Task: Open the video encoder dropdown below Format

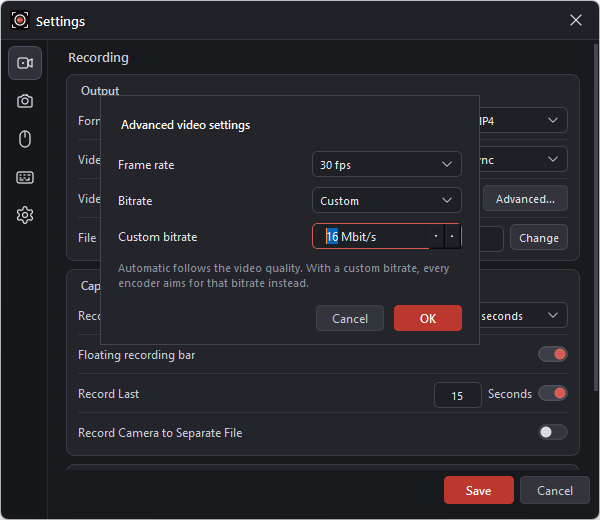Action: click(523, 160)
